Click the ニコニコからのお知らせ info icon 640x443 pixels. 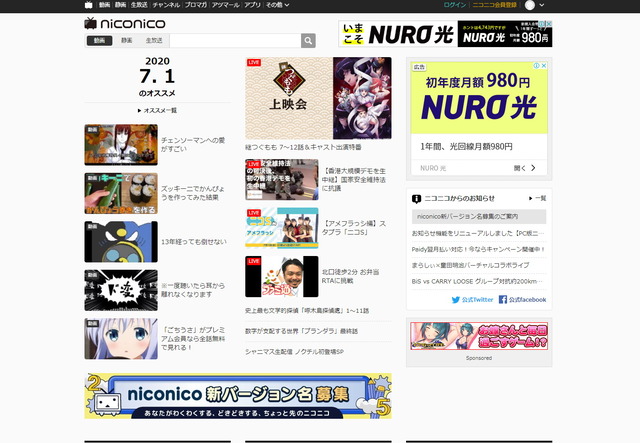tap(416, 199)
